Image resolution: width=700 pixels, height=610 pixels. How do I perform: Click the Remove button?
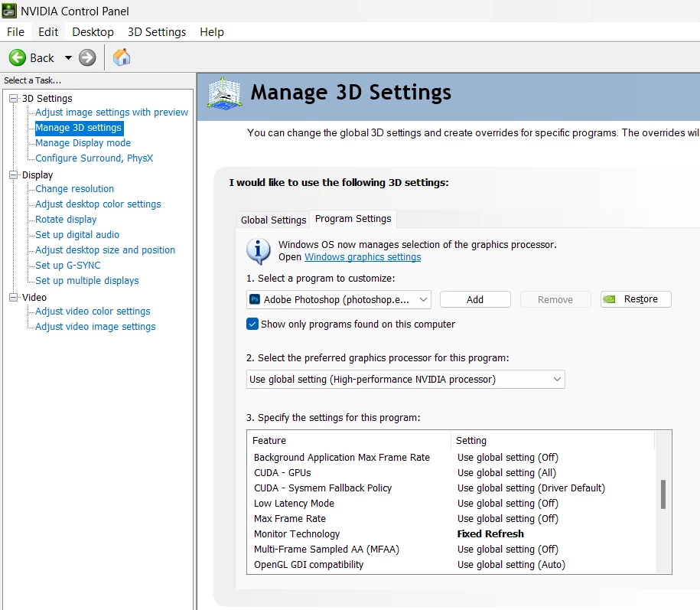point(555,299)
